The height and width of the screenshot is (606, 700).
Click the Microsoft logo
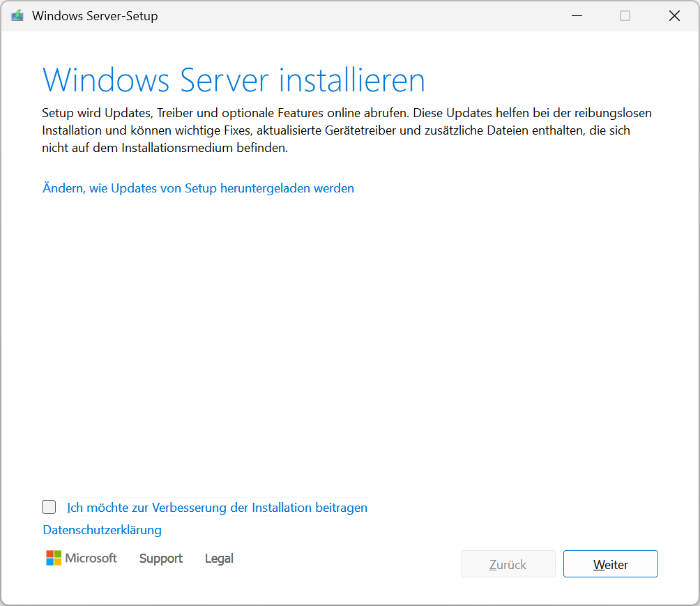coord(82,558)
